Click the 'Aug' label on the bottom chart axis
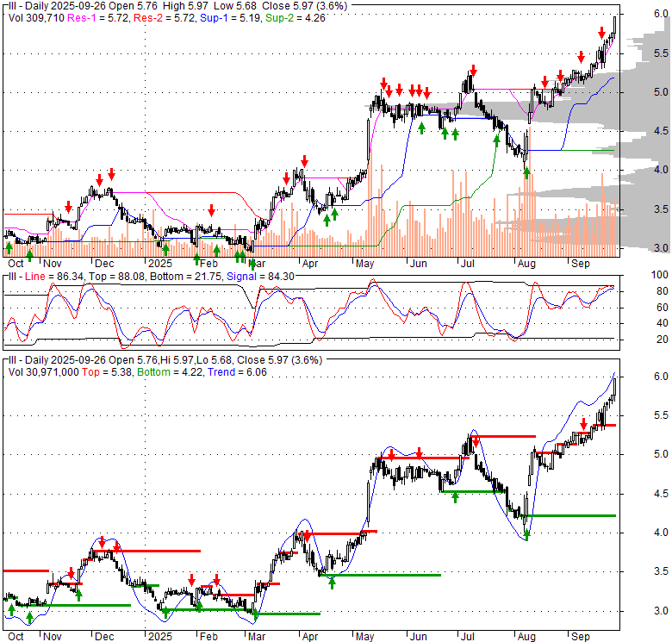Viewport: 672px width, 642px height. point(526,637)
